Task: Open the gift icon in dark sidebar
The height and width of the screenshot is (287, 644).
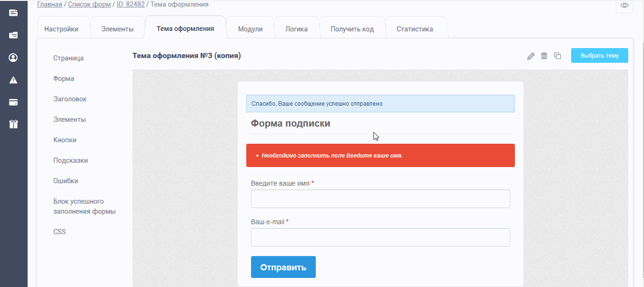Action: (13, 124)
